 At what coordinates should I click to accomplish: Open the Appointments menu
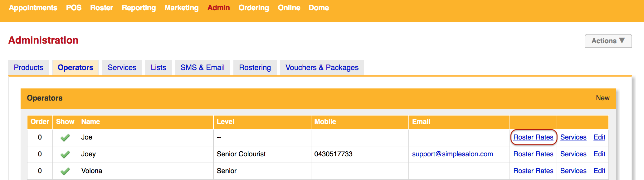[x=33, y=8]
